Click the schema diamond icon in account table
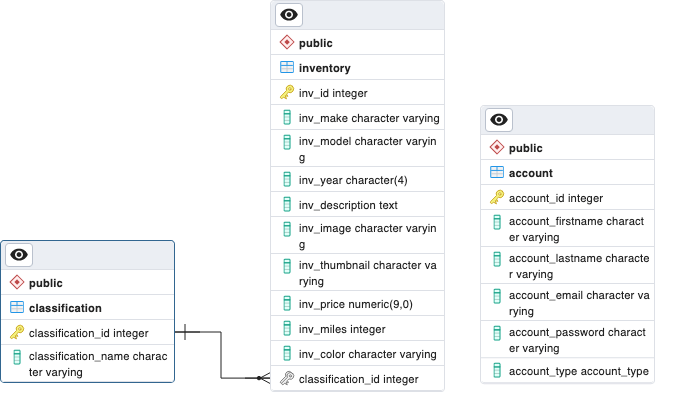Screen dimensions: 700x420 [496, 147]
